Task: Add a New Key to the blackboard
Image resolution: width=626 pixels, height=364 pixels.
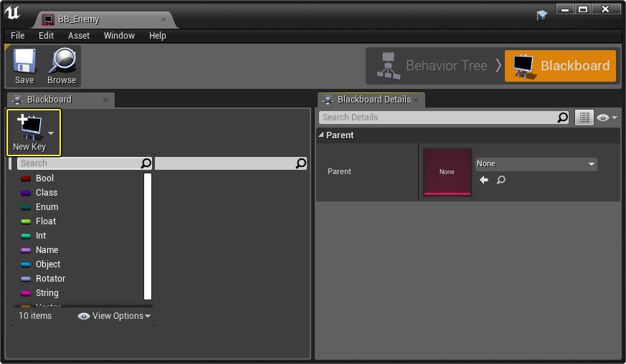Action: (29, 133)
